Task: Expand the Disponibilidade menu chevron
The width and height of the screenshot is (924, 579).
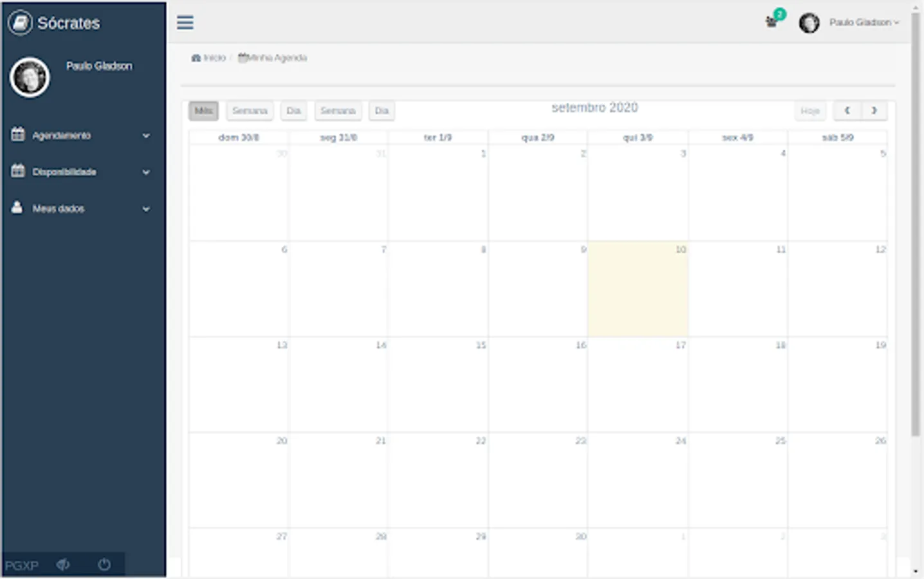Action: click(146, 172)
